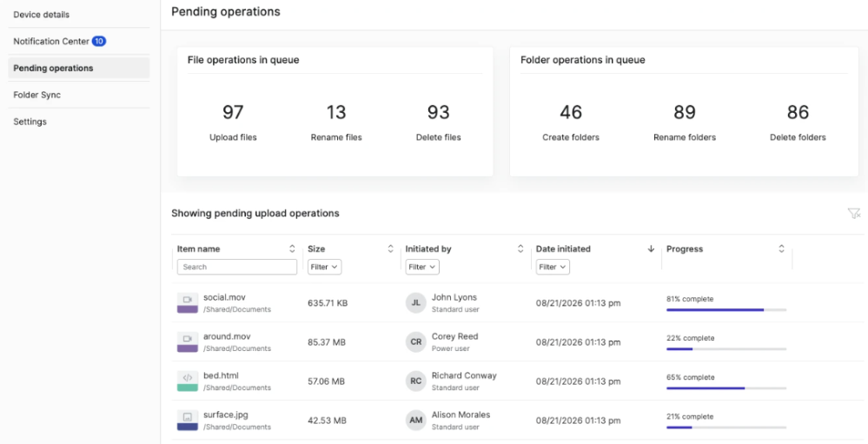Click the JL avatar for John Lyons
This screenshot has width=868, height=444.
pyautogui.click(x=415, y=303)
